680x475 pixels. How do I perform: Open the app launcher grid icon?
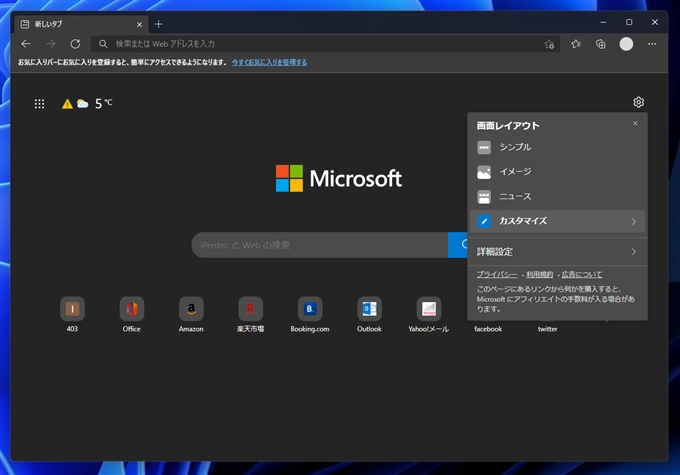coord(39,104)
